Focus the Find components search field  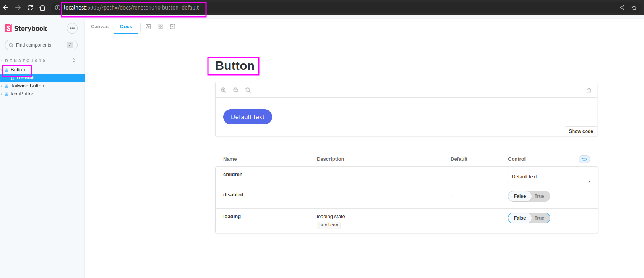(41, 45)
